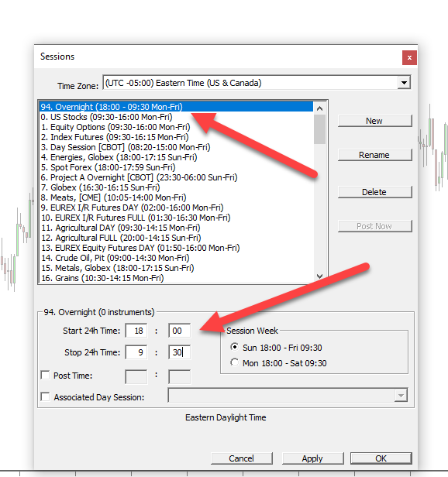Click the list scroll up arrow
This screenshot has height=477, width=448.
pos(319,108)
